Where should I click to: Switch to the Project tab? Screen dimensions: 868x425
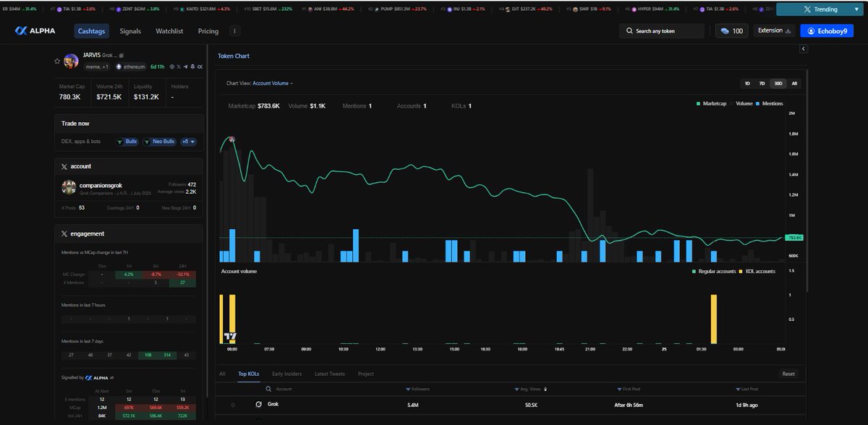[x=366, y=374]
